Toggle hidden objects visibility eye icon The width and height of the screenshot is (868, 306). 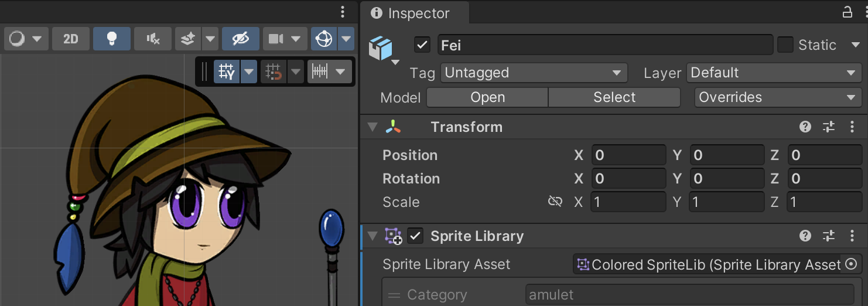(x=241, y=39)
